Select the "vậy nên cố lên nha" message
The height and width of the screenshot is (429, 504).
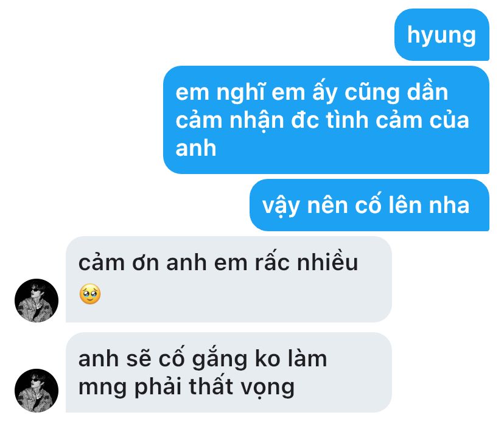tap(369, 205)
